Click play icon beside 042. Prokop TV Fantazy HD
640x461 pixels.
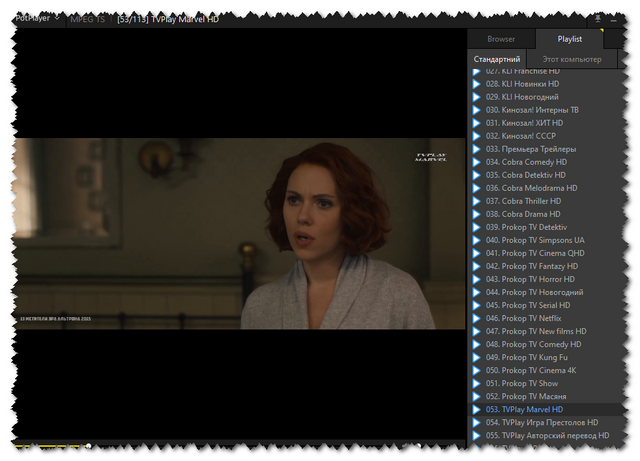[x=476, y=267]
